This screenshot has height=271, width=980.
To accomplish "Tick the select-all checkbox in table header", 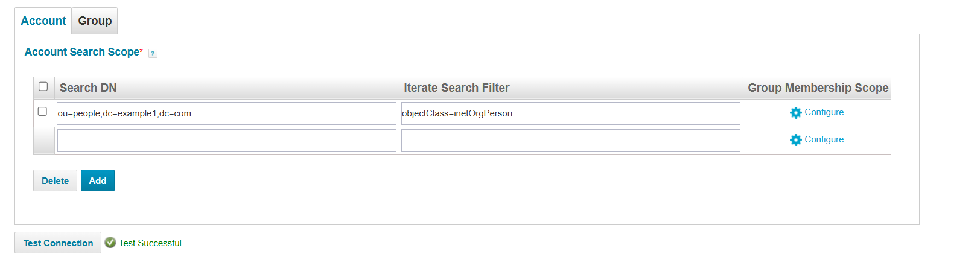I will [x=43, y=87].
